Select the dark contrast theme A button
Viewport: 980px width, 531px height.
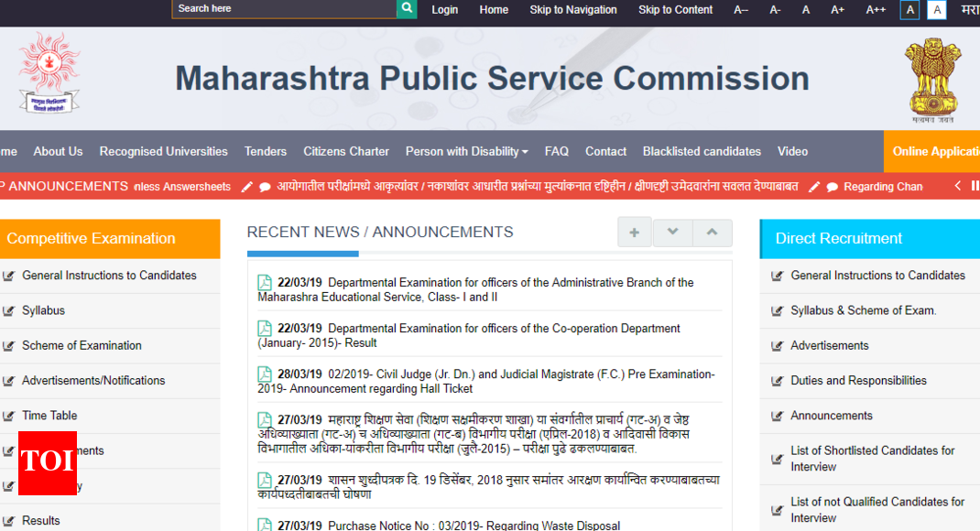[909, 9]
